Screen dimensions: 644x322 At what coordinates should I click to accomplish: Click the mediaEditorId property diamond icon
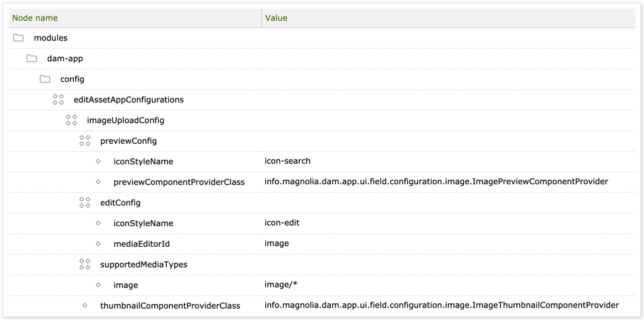tap(98, 244)
